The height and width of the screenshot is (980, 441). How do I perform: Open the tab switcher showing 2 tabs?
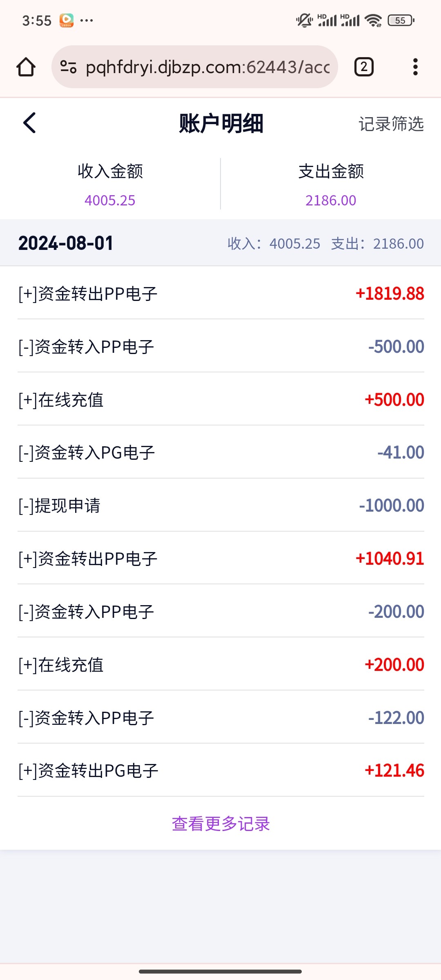(364, 67)
